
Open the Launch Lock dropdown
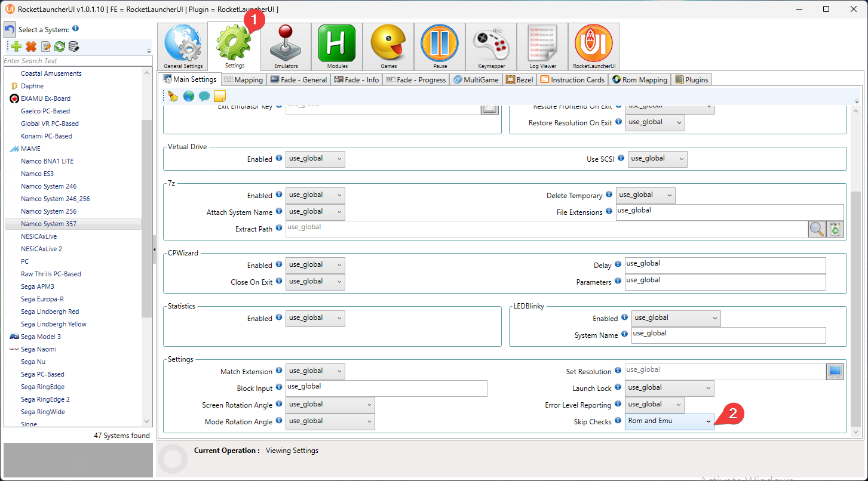click(670, 388)
